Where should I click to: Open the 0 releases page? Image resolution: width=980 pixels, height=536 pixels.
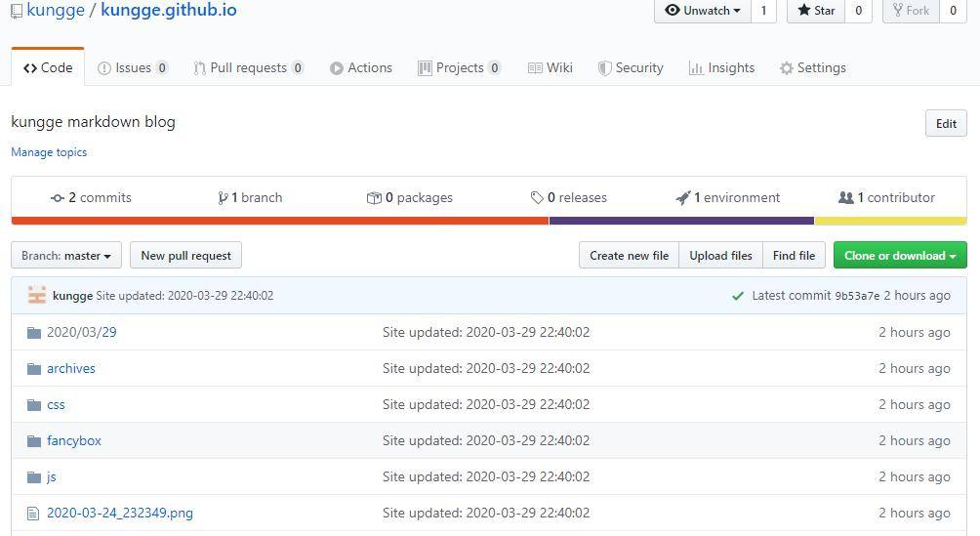click(x=569, y=197)
